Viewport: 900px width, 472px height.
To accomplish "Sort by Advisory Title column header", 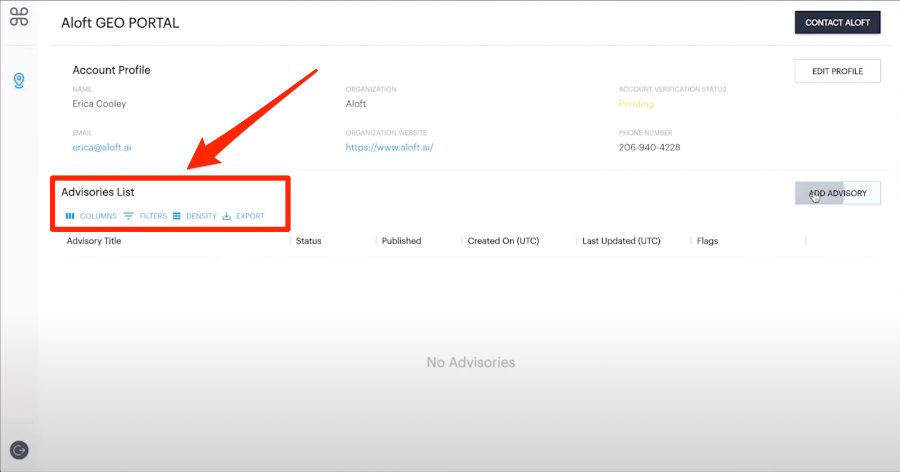I will [94, 241].
